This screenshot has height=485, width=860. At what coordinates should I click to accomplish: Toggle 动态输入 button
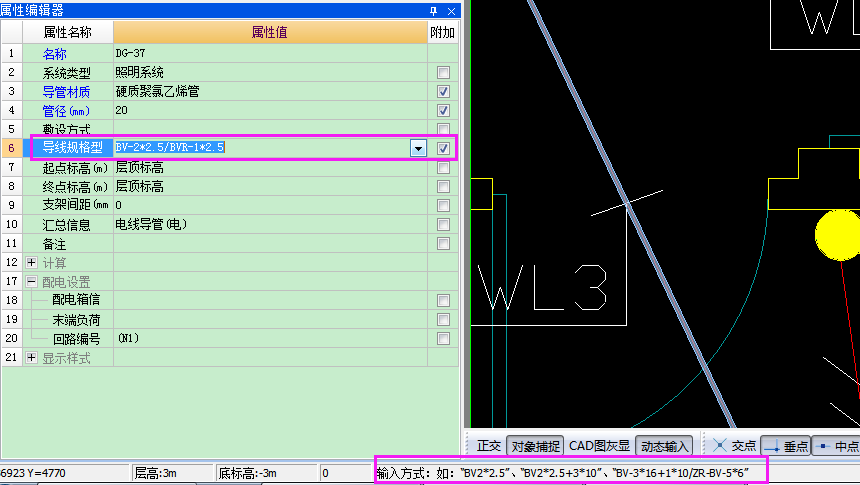[x=664, y=445]
